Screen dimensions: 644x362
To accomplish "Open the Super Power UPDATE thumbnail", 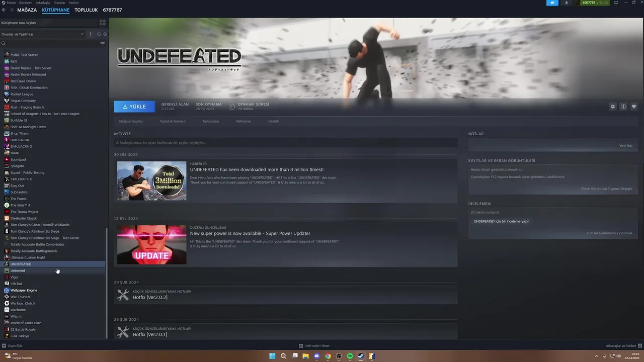I will (151, 244).
